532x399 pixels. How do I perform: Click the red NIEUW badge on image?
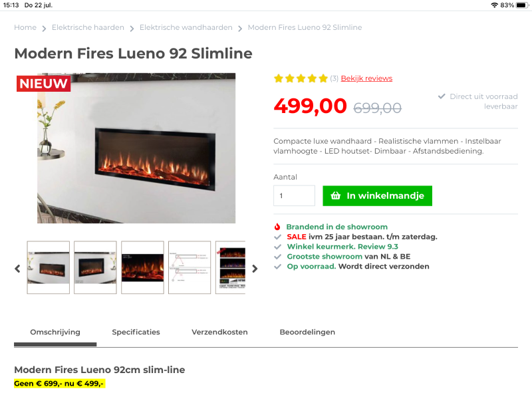pos(43,84)
